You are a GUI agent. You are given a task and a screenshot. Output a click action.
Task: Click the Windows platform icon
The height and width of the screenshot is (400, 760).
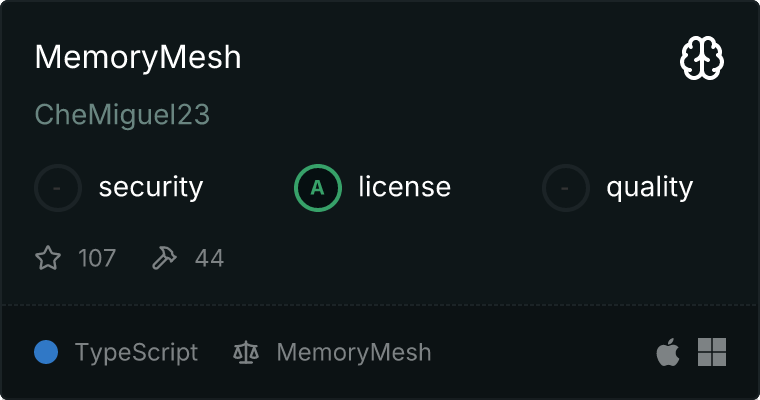[x=711, y=352]
